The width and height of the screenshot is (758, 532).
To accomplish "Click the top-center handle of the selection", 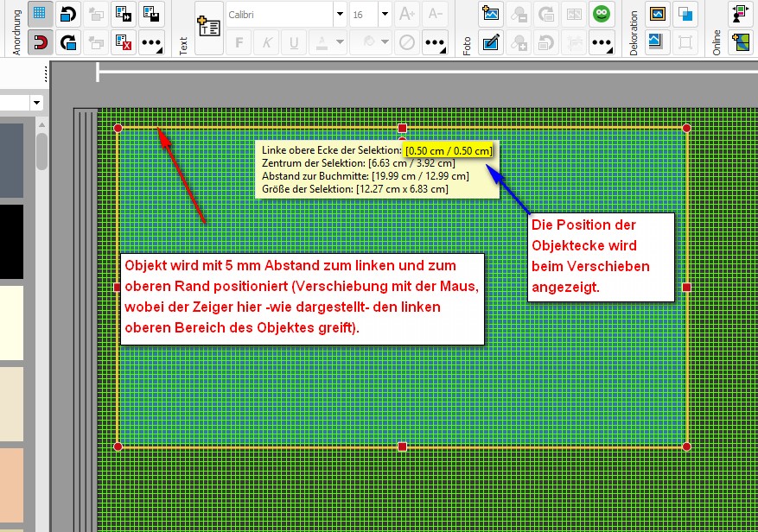I will pos(402,129).
